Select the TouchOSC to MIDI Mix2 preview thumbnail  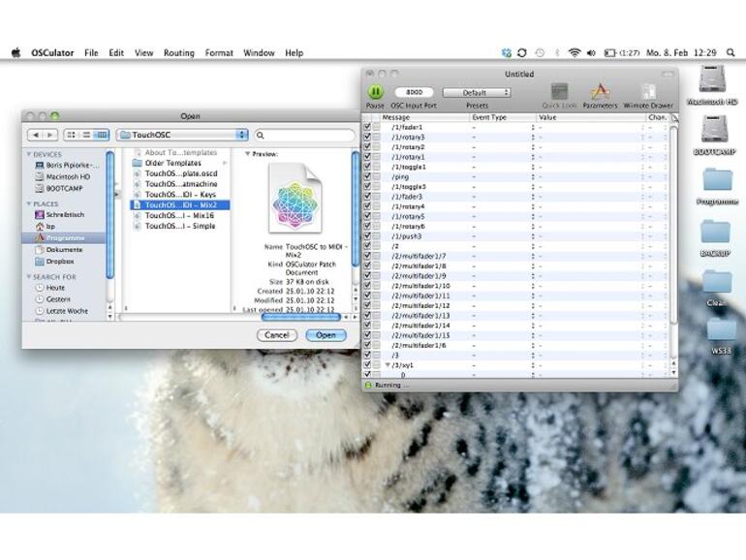[x=295, y=198]
